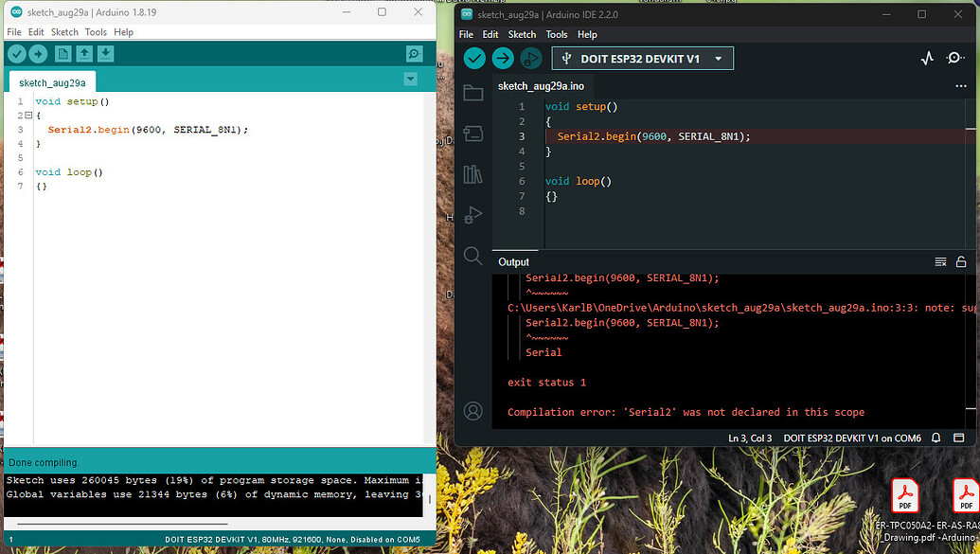Open Sketch menu in Arduino IDE 2.2.0
Screen dimensions: 980x554
pos(522,34)
